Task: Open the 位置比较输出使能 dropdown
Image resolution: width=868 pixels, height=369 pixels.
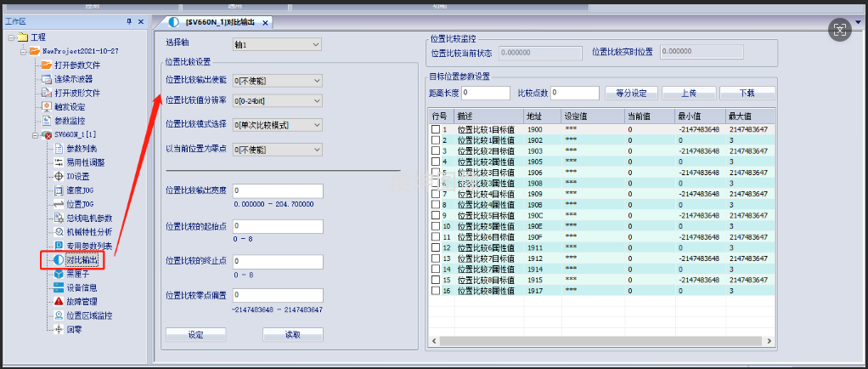Action: coord(277,81)
